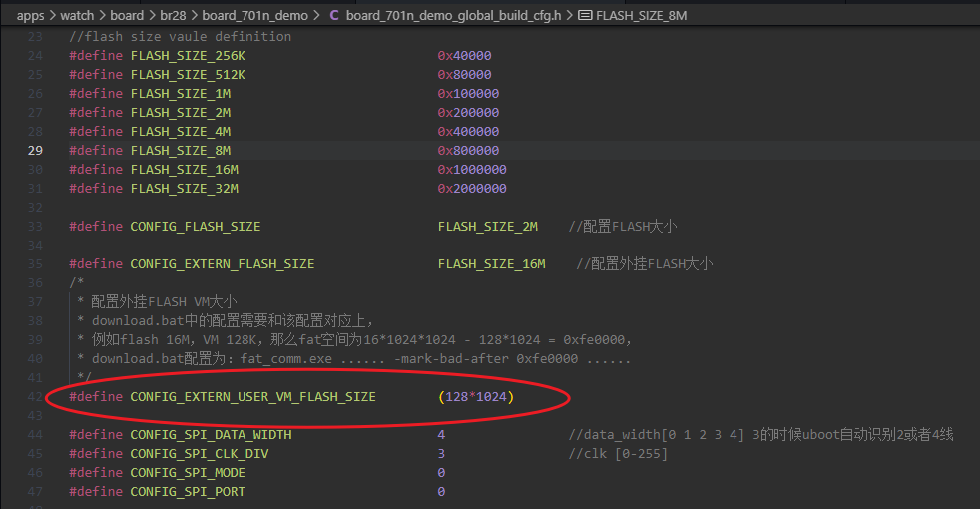This screenshot has width=980, height=509.
Task: Click the value 0x400000
Action: [468, 132]
